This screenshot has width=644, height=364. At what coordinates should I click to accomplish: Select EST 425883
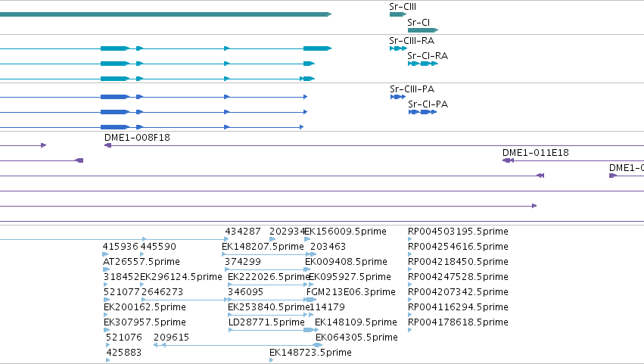point(124,353)
